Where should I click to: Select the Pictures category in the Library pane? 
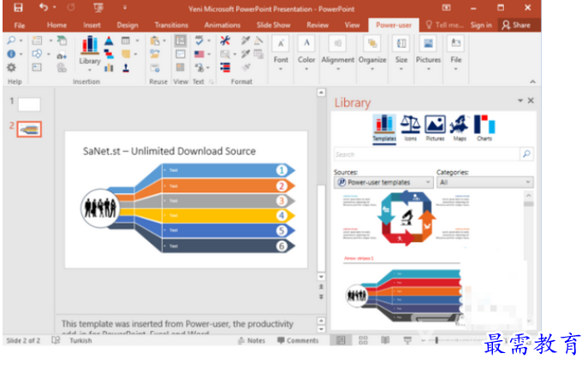pyautogui.click(x=435, y=128)
